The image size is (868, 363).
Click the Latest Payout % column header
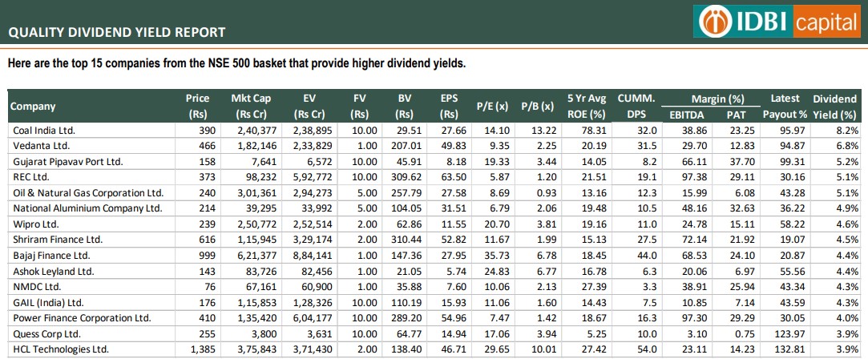pos(785,106)
